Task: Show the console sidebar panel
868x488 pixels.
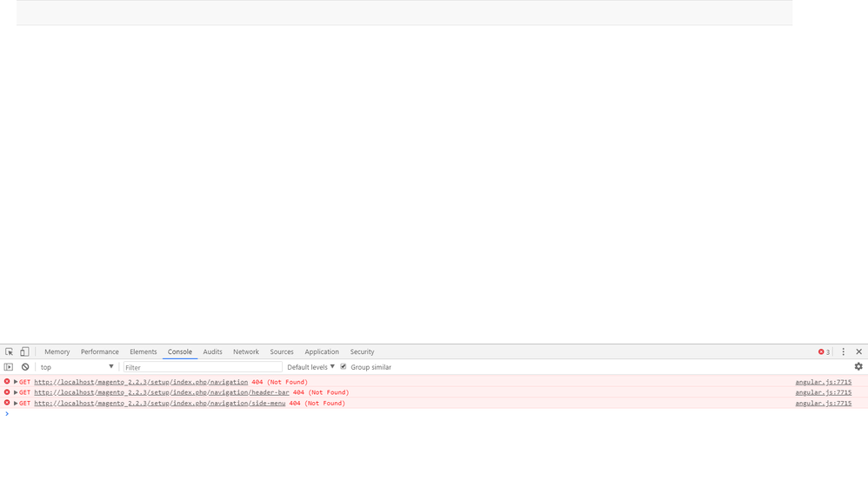Action: click(9, 367)
